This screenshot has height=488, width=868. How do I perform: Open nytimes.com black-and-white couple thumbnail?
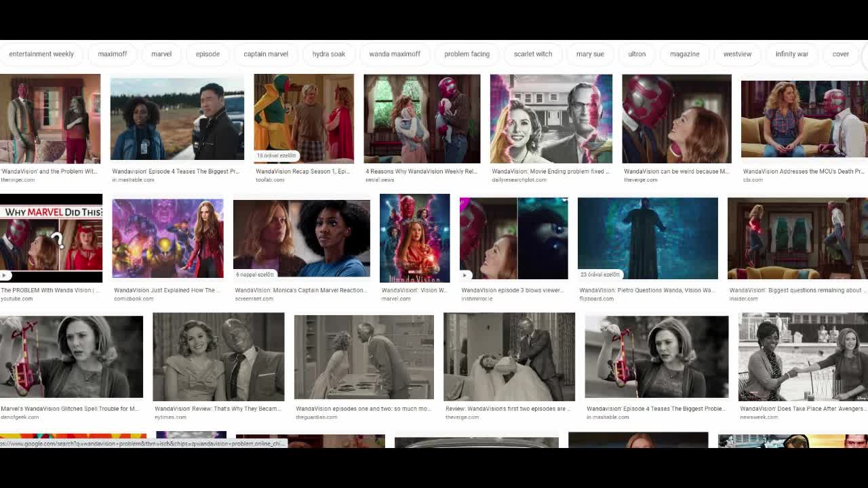(x=218, y=357)
